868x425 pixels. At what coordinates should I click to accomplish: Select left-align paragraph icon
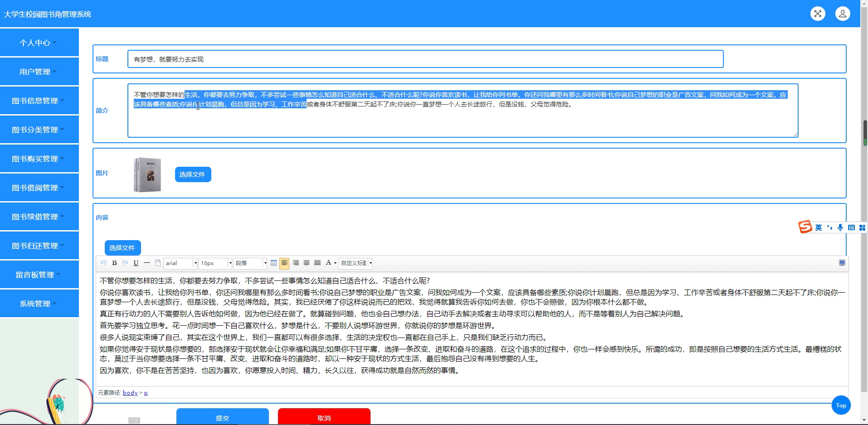pos(284,263)
